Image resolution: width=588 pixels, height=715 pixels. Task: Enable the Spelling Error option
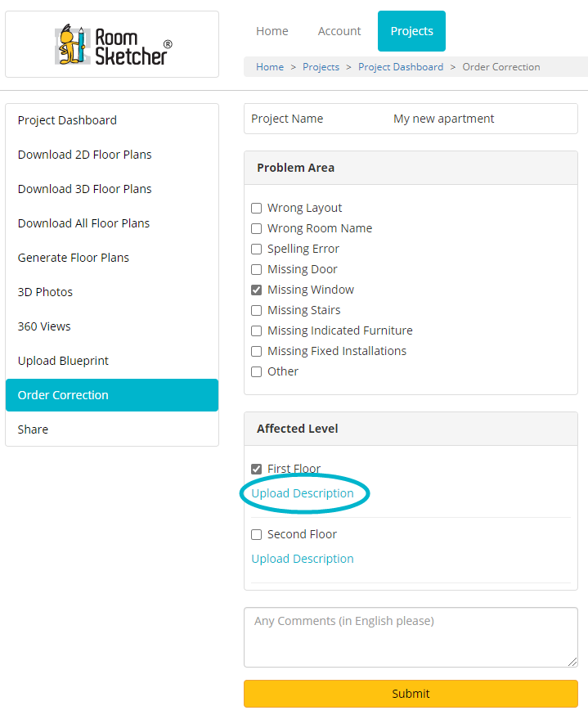(x=257, y=249)
